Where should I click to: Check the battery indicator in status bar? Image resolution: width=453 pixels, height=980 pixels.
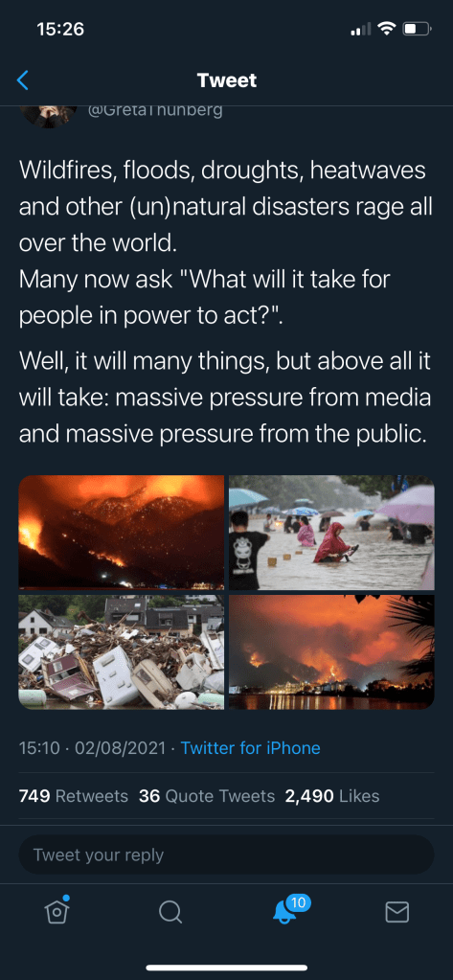pos(418,29)
